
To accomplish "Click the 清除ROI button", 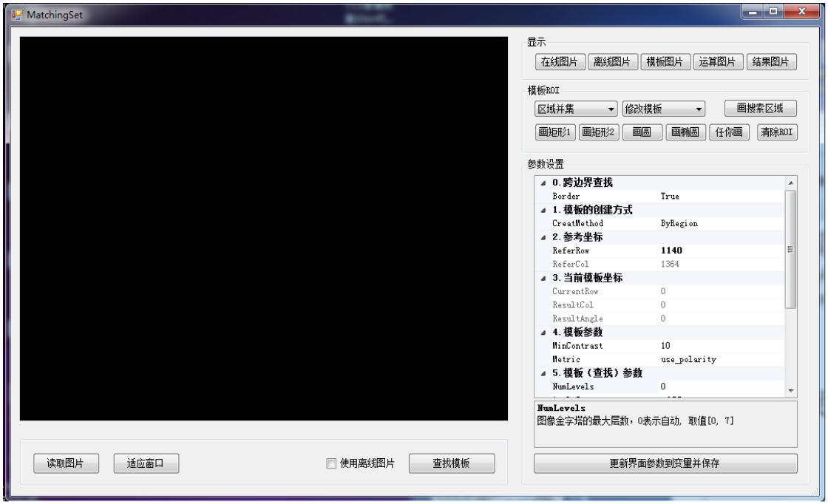I will click(777, 132).
